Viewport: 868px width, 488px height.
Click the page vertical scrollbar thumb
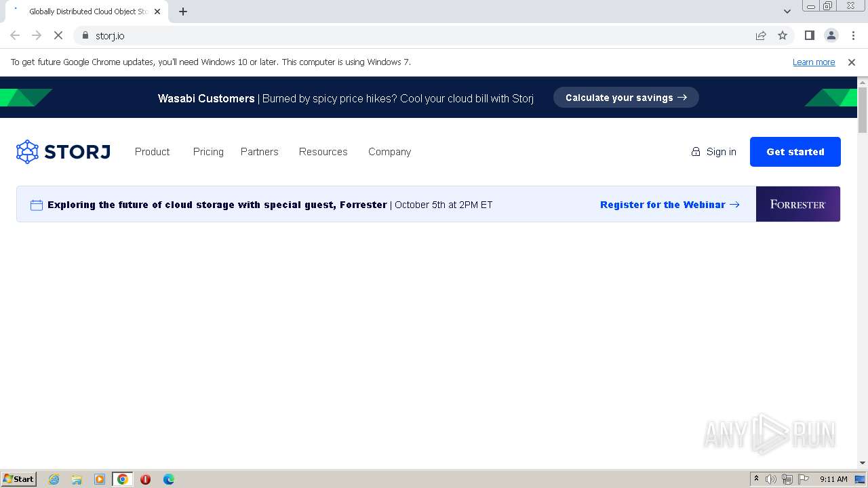pos(863,109)
